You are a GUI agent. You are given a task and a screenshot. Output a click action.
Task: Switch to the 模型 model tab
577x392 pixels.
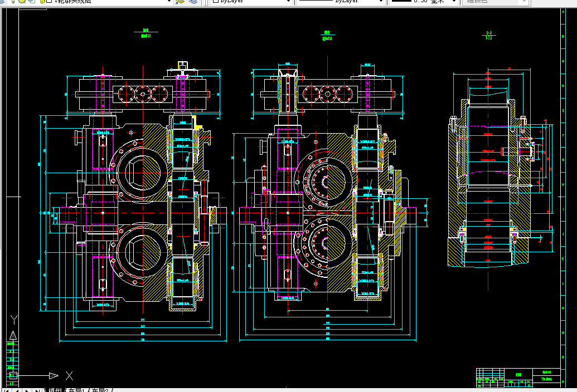[55, 390]
